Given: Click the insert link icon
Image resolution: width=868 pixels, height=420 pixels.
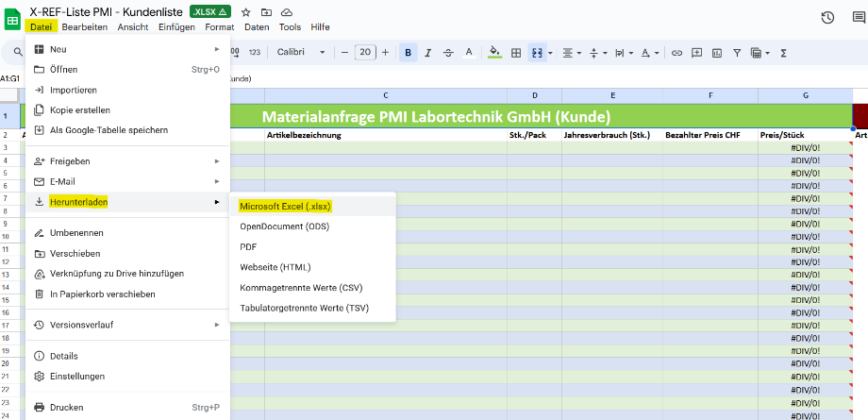Looking at the screenshot, I should pyautogui.click(x=676, y=53).
